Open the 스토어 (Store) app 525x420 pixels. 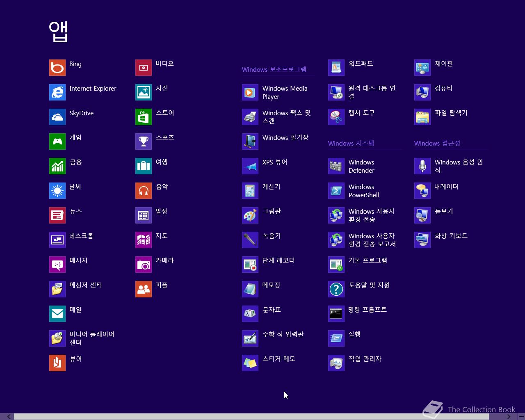[x=155, y=117]
